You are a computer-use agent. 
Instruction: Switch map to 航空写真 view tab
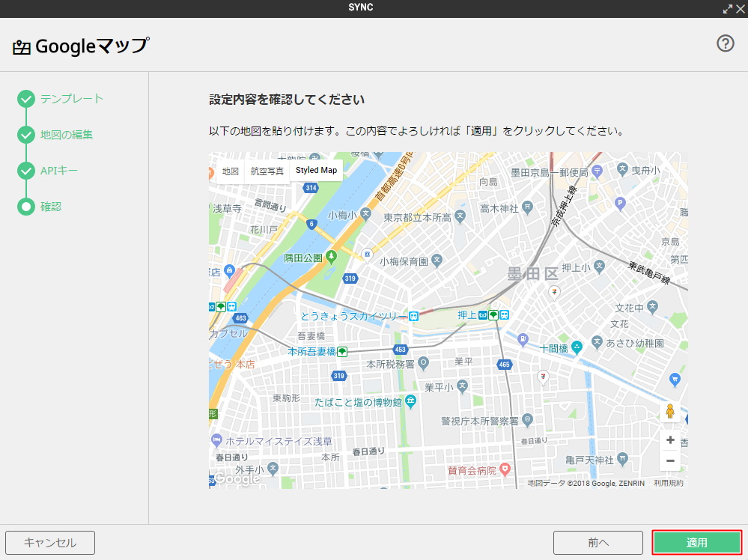click(x=267, y=171)
